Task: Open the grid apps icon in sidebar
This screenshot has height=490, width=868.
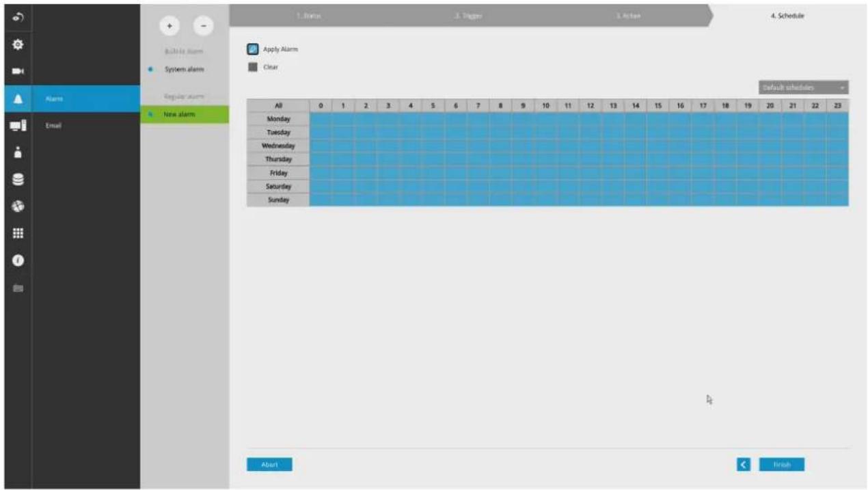Action: click(18, 234)
